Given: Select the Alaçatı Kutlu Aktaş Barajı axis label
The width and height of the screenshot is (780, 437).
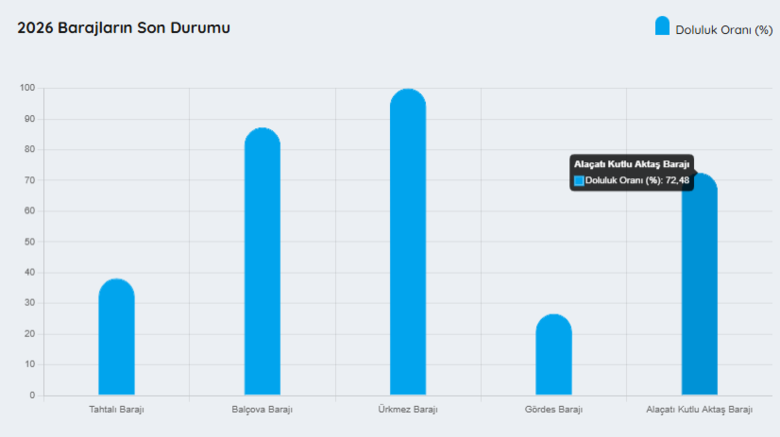Looking at the screenshot, I should point(699,410).
